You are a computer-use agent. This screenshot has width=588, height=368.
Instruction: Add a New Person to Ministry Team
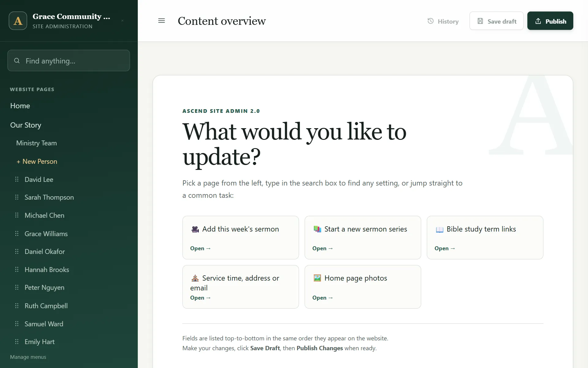[37, 161]
